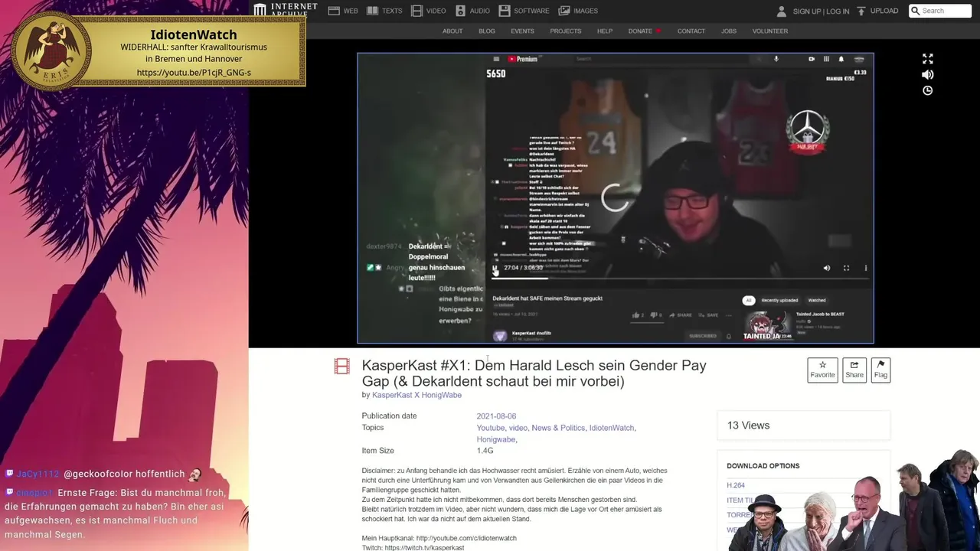Open the Texts section icon
The image size is (980, 551).
pos(372,11)
